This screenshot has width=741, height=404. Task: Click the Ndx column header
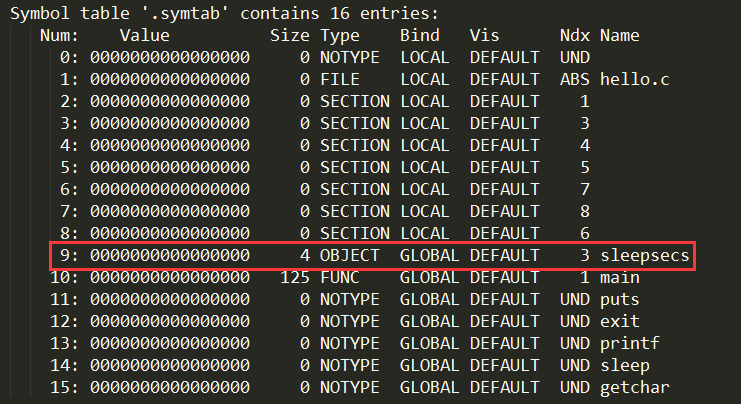click(575, 35)
